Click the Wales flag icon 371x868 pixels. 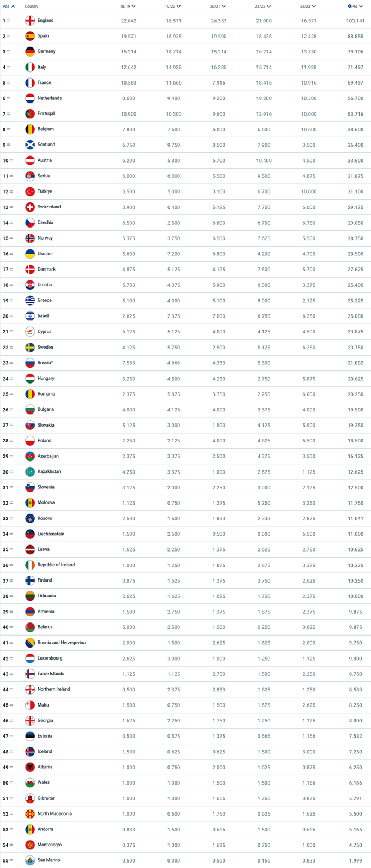pyautogui.click(x=30, y=782)
